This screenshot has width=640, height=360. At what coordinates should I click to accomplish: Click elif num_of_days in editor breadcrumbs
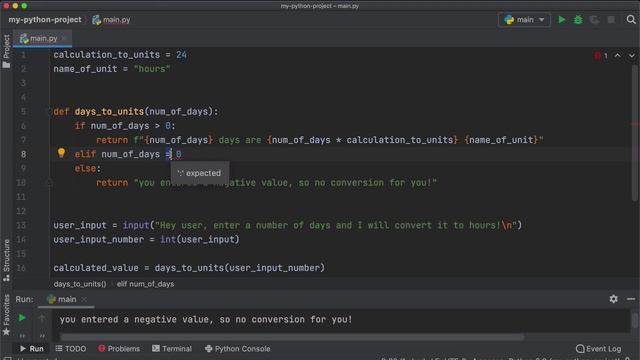click(x=145, y=284)
